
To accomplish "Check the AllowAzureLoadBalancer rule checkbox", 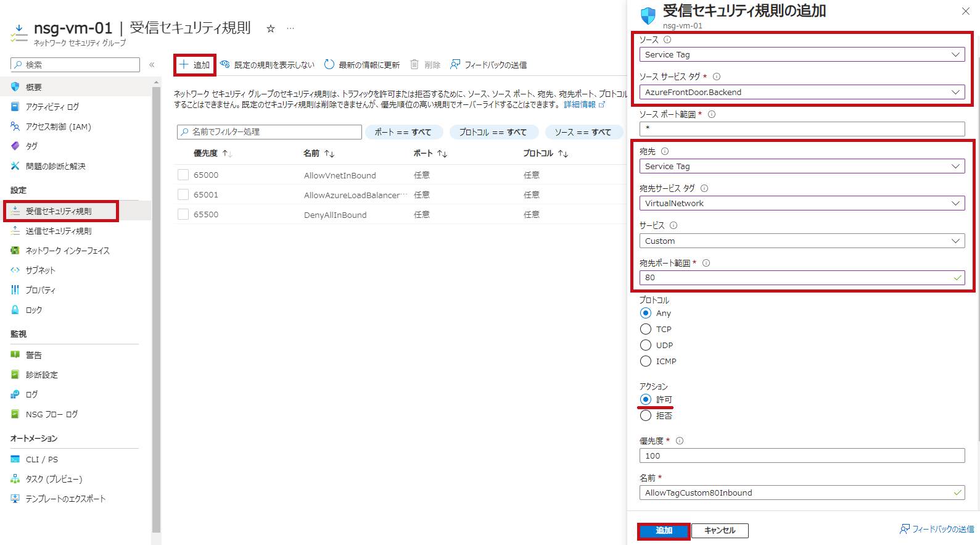I will [x=183, y=194].
